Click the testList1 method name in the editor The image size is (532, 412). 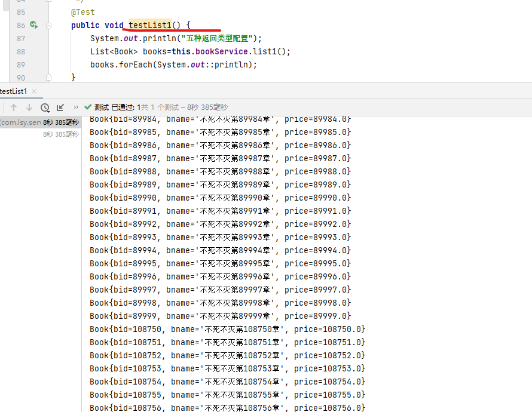[150, 25]
